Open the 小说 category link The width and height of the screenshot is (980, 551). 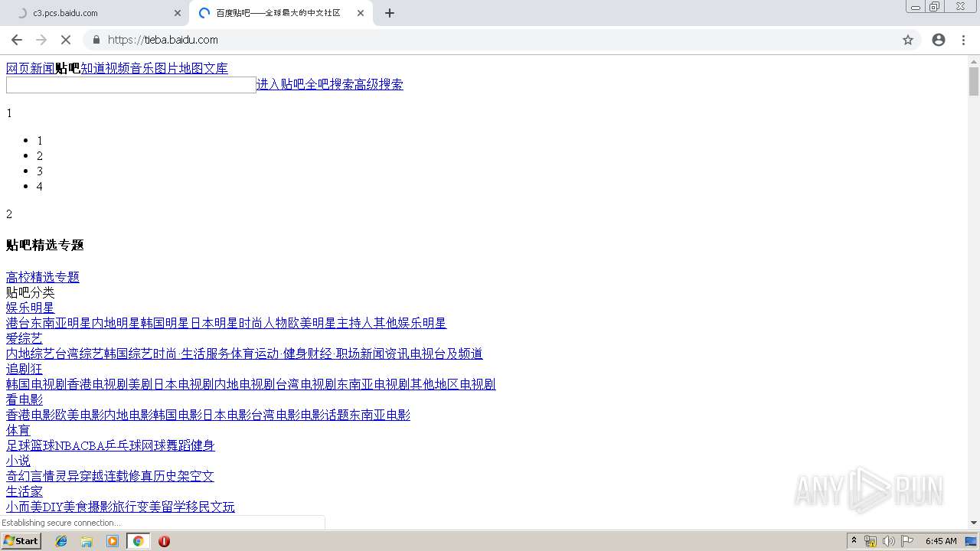coord(18,461)
